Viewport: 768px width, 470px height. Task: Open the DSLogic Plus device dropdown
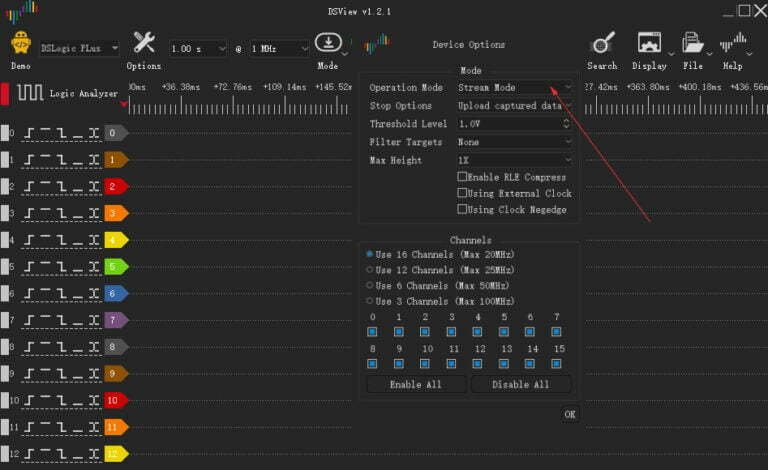pos(79,48)
